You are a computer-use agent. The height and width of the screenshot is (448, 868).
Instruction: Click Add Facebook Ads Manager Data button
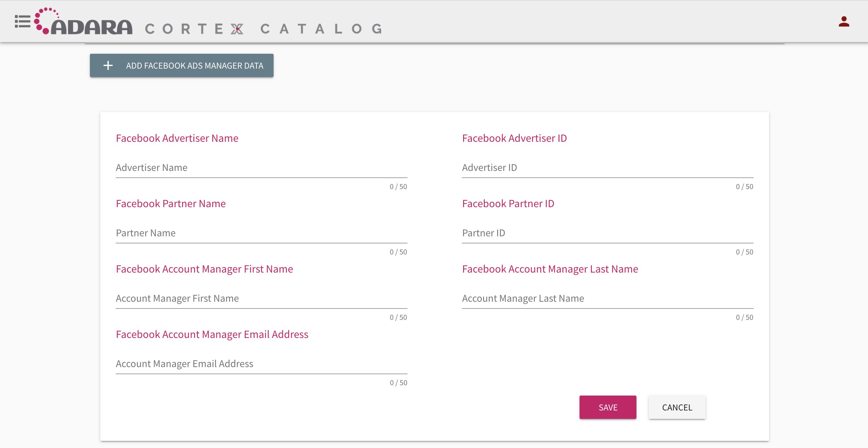coord(182,65)
